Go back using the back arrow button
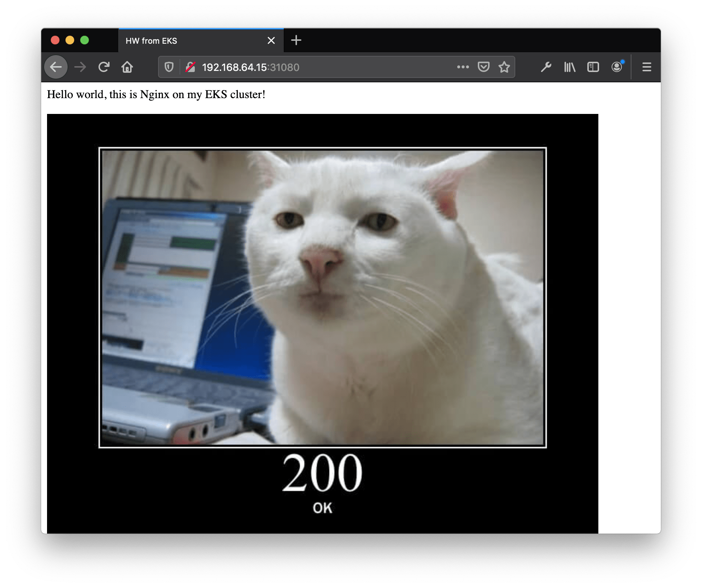Screen dimensions: 702x588 coord(56,67)
